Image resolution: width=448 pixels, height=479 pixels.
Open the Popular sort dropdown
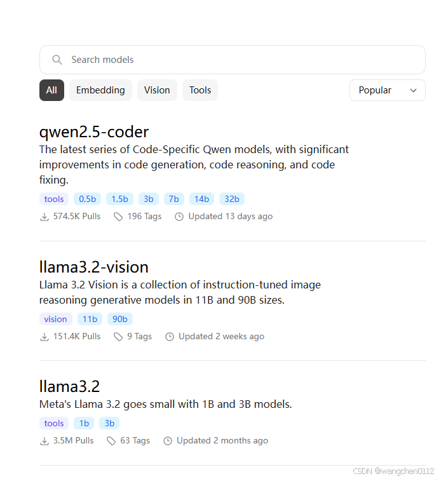(388, 90)
